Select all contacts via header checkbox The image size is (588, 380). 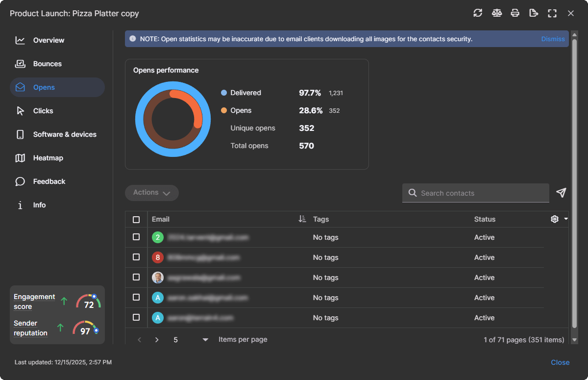136,220
